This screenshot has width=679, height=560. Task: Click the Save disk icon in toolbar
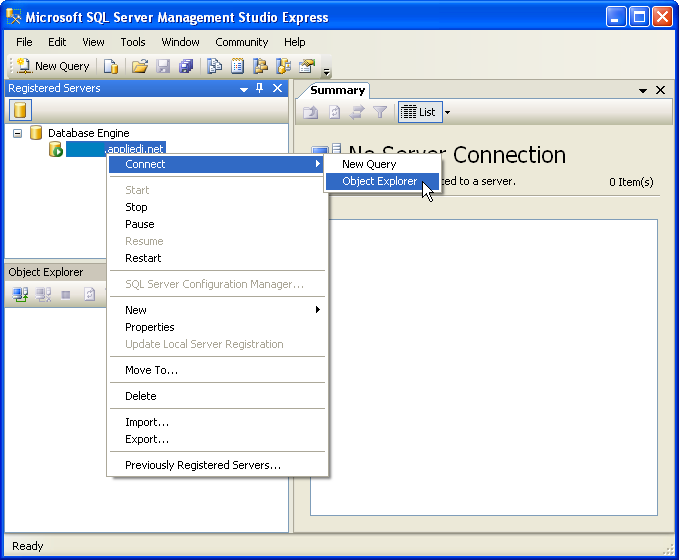[163, 66]
